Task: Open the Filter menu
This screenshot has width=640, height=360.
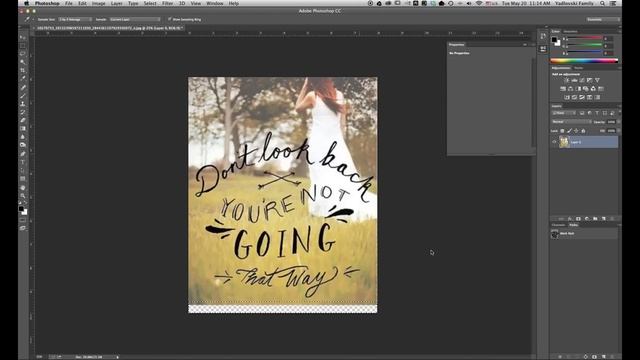Action: coord(167,3)
